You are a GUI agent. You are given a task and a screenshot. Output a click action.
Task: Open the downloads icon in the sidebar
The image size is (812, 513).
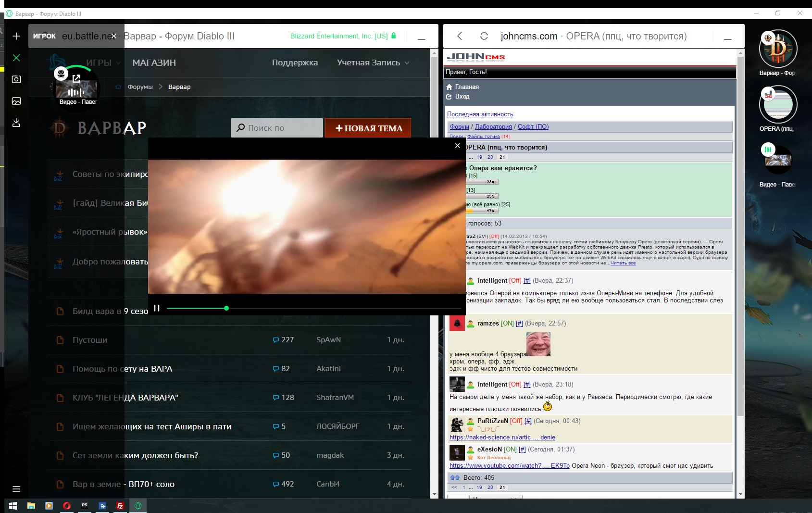pos(16,123)
